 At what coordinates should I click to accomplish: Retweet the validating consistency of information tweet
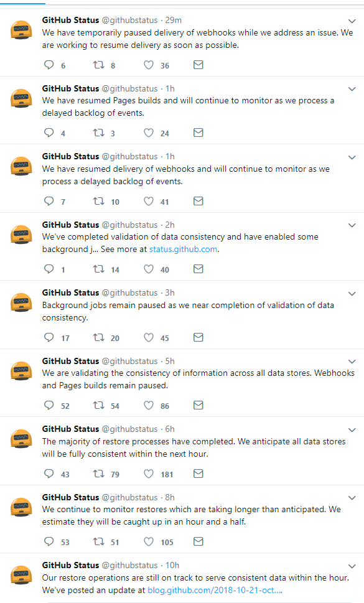(x=99, y=405)
